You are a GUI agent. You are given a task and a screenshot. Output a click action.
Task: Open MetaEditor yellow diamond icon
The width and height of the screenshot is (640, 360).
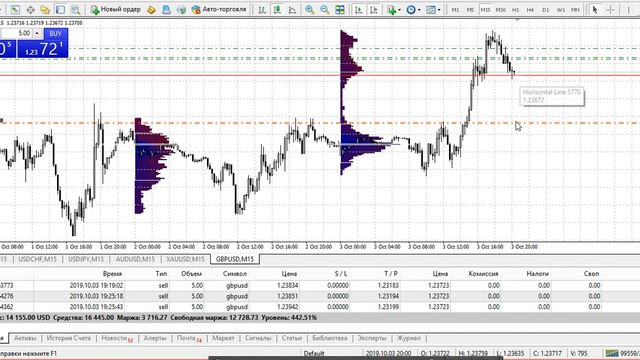tap(151, 9)
